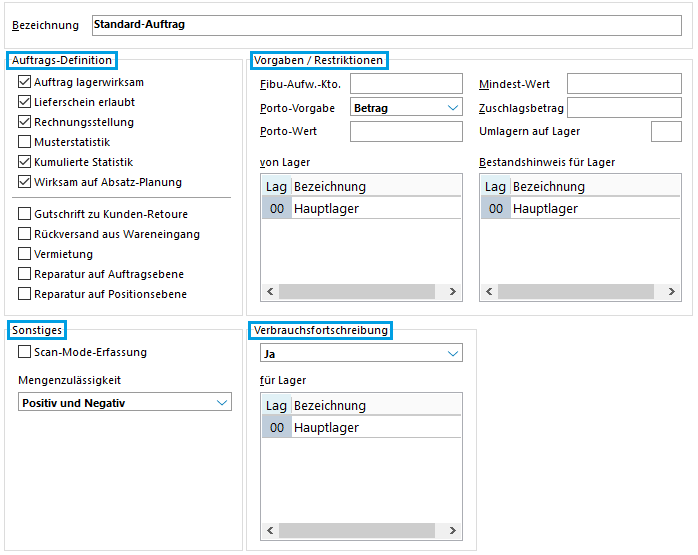
Task: Enable Scan-Mode-Erfassung checkbox
Action: (x=25, y=352)
